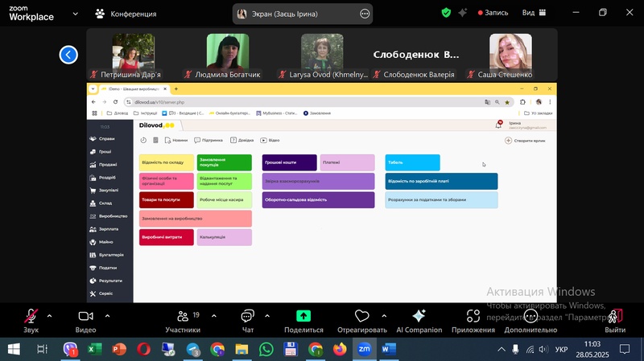
Task: Open Виробництво in Dilovod sidebar
Action: pyautogui.click(x=109, y=216)
